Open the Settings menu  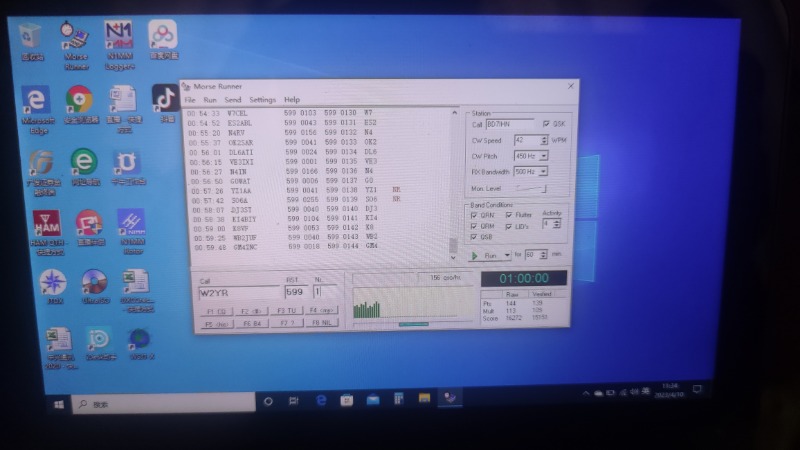click(262, 100)
